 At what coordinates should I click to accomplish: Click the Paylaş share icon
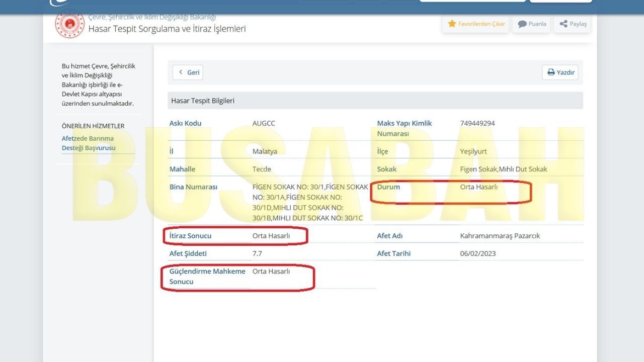[x=563, y=24]
